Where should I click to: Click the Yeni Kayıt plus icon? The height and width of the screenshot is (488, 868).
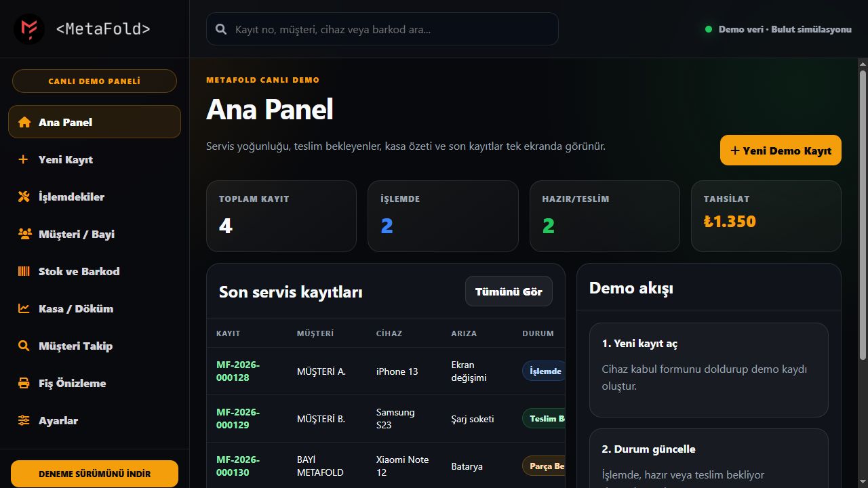coord(24,159)
